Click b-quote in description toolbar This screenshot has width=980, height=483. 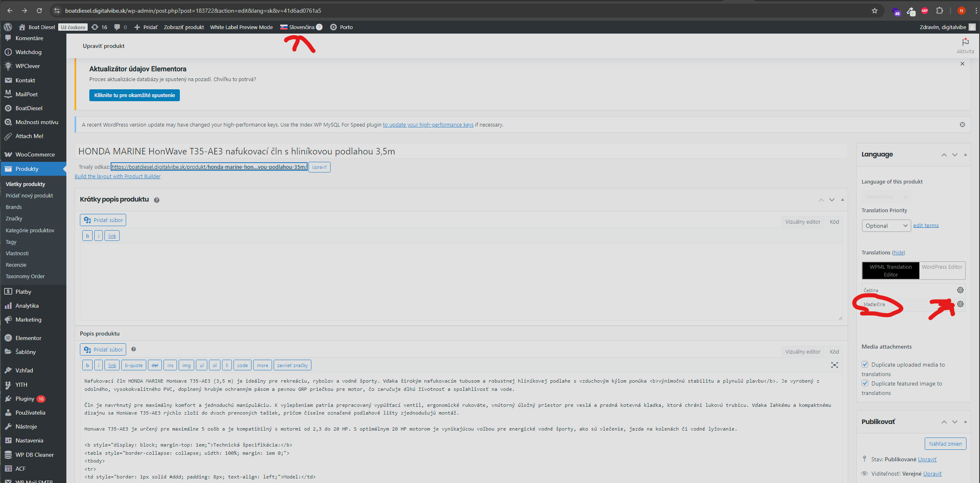pos(134,365)
